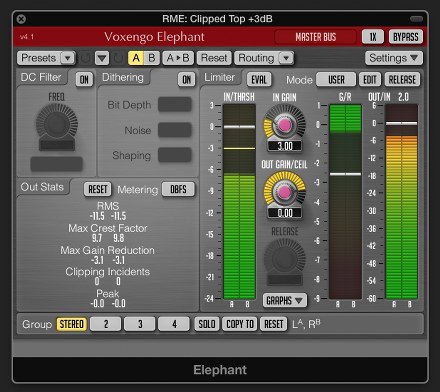Click the v4.1 version label
This screenshot has height=392, width=440.
click(x=27, y=37)
